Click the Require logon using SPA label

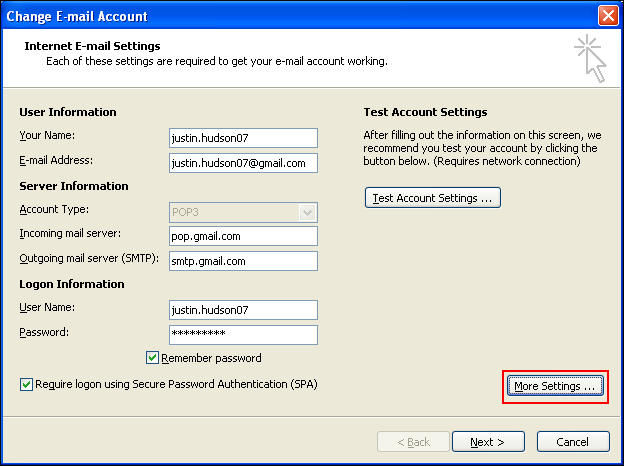click(176, 384)
